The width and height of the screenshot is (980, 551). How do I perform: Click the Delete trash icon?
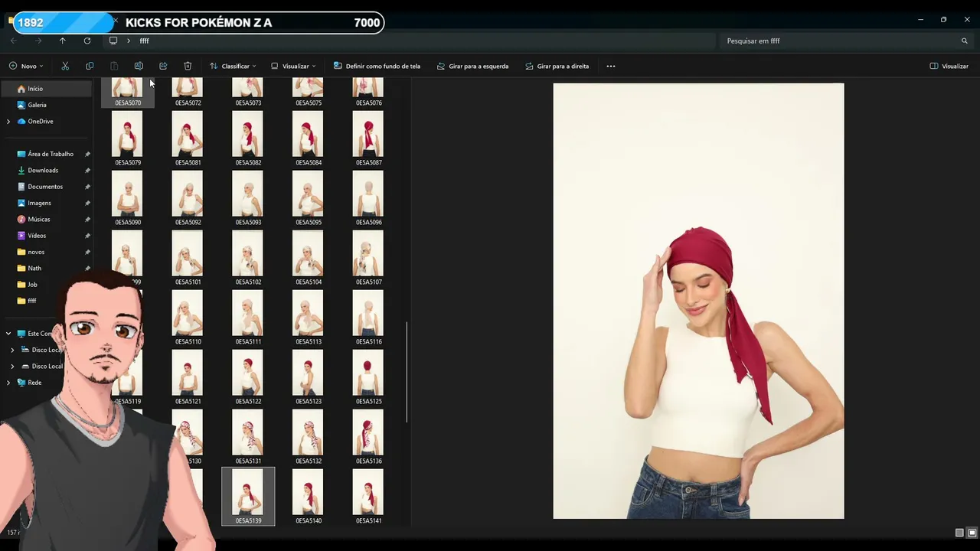click(188, 66)
